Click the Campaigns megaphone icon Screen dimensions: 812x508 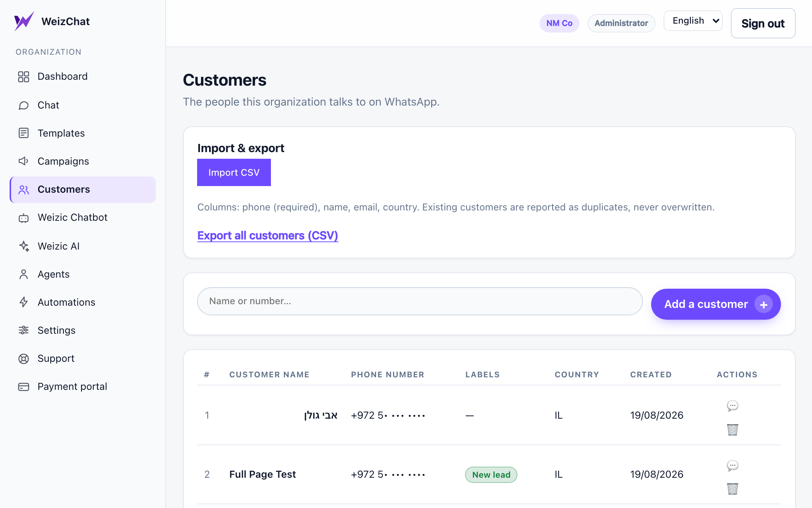click(x=24, y=161)
